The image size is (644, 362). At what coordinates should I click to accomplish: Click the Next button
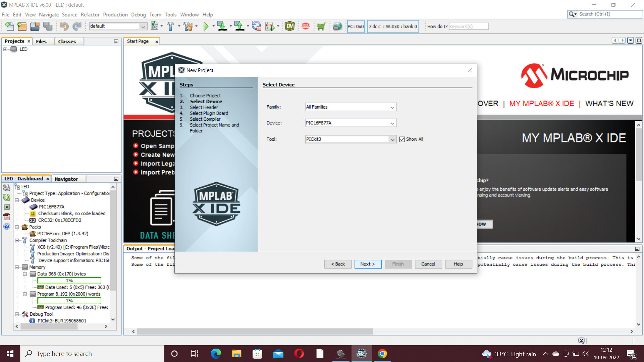(367, 264)
